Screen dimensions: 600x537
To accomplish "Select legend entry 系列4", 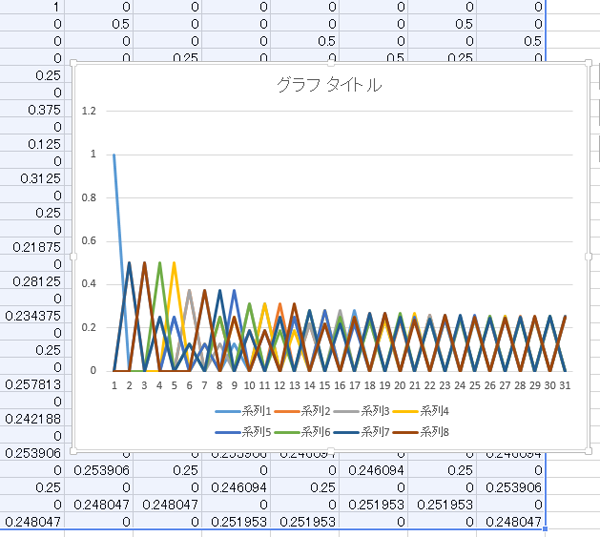I will [421, 411].
